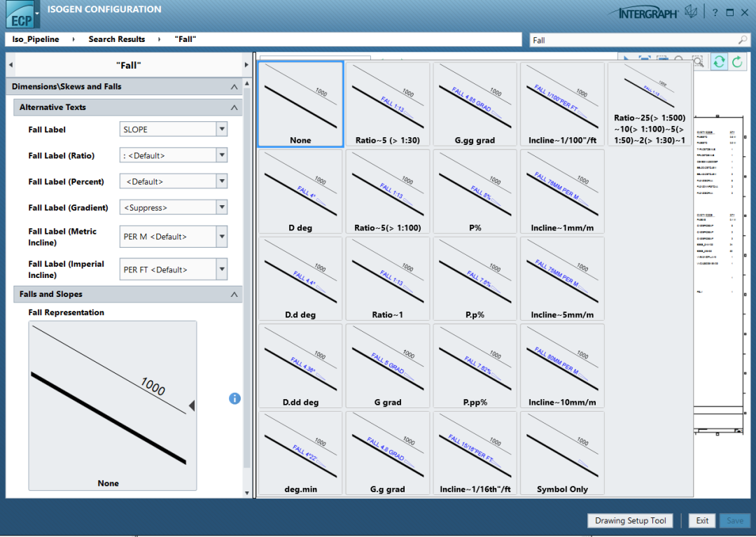Choose the Incline~10mm/m tile
This screenshot has height=537, width=756.
coord(562,366)
